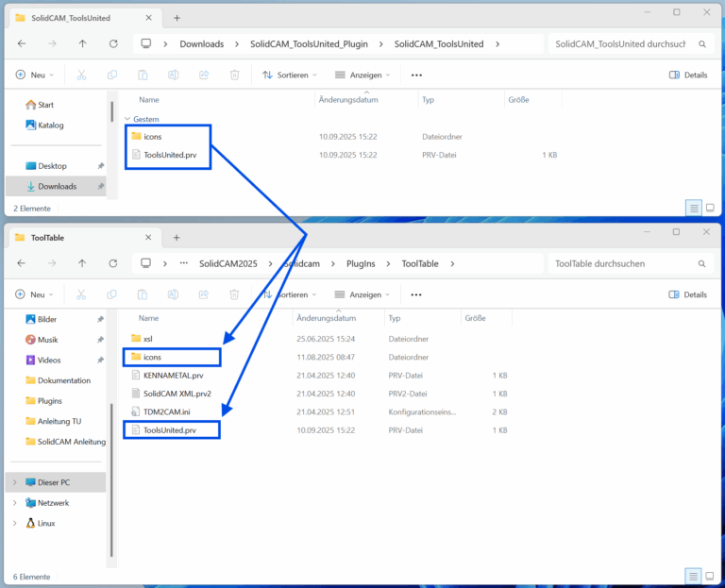
Task: Select ToolsUnited.prv in the Downloads folder window
Action: point(170,155)
